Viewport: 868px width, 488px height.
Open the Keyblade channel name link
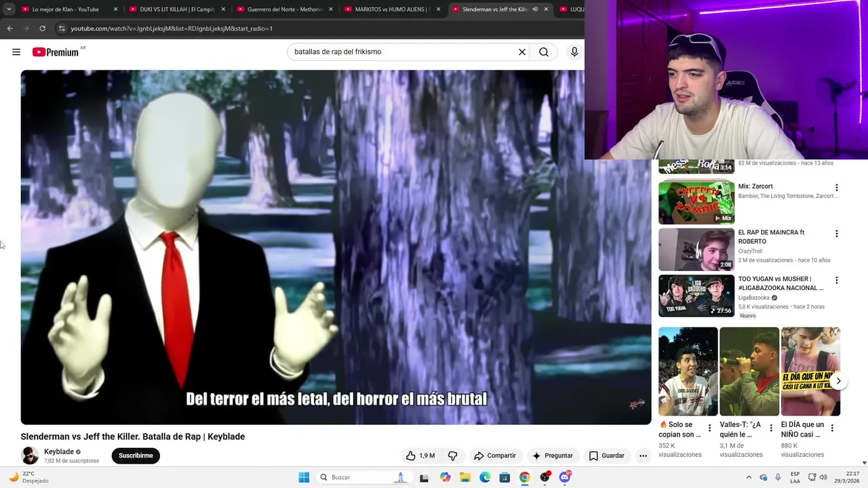click(x=59, y=452)
